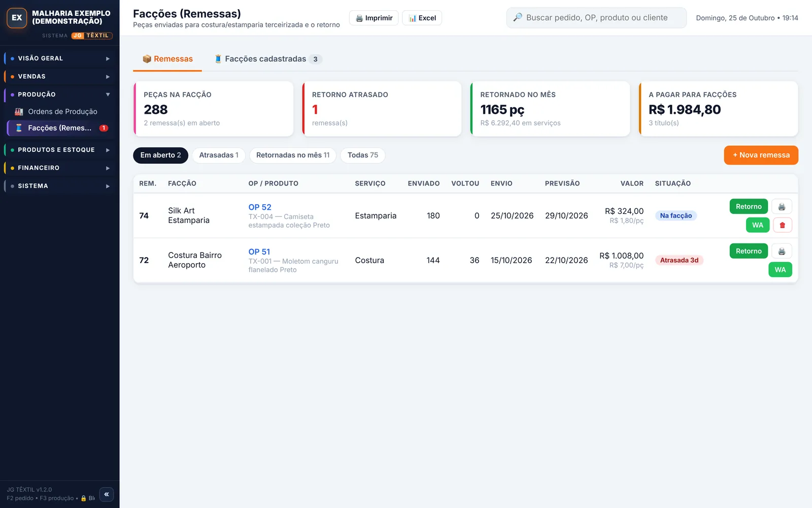
Task: Collapse the Produção menu section
Action: click(x=60, y=94)
